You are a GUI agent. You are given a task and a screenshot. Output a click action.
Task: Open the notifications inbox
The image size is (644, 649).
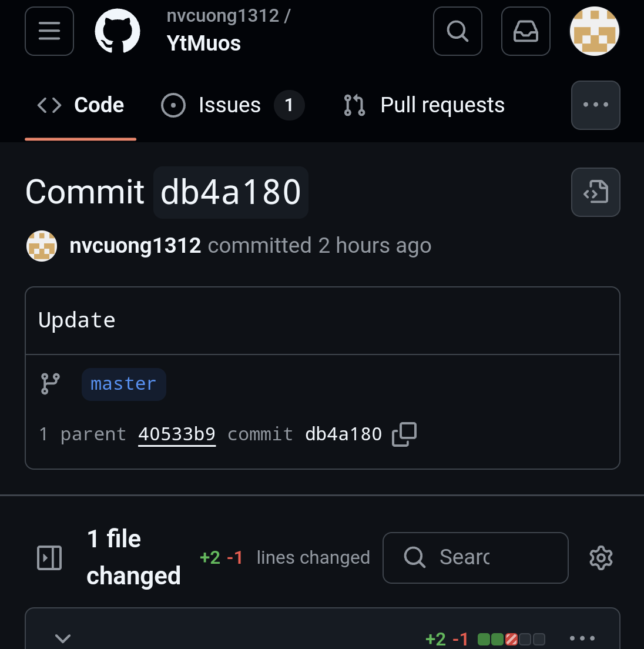tap(526, 31)
